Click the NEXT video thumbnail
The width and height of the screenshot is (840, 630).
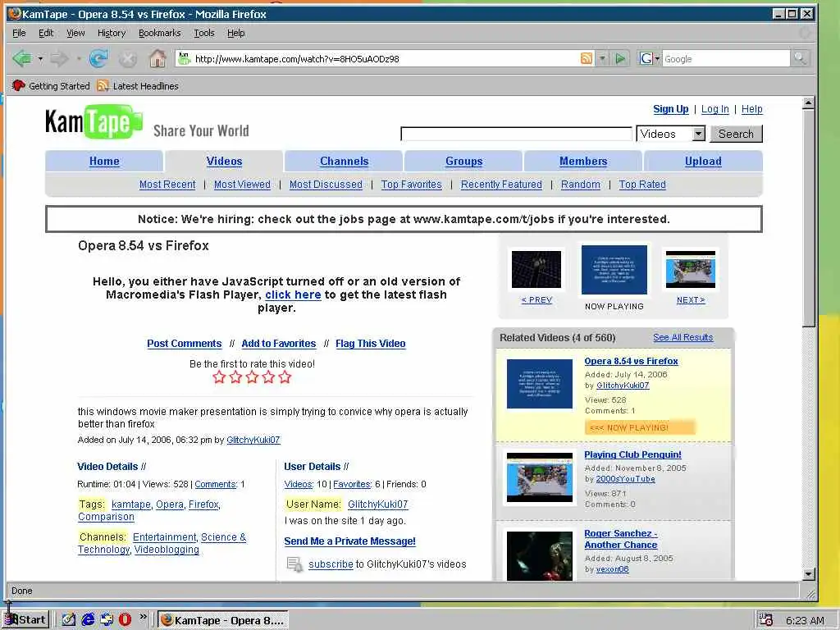[x=691, y=269]
